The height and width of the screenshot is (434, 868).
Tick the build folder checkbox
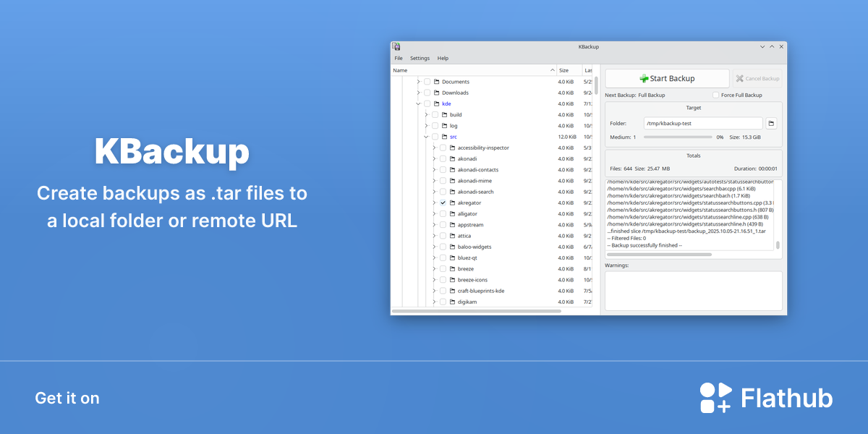coord(435,114)
